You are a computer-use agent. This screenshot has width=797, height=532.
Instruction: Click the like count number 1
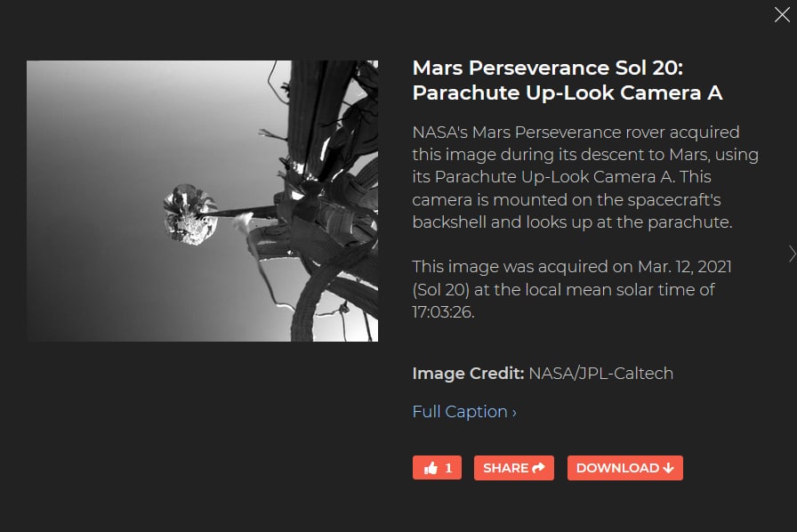tap(448, 468)
